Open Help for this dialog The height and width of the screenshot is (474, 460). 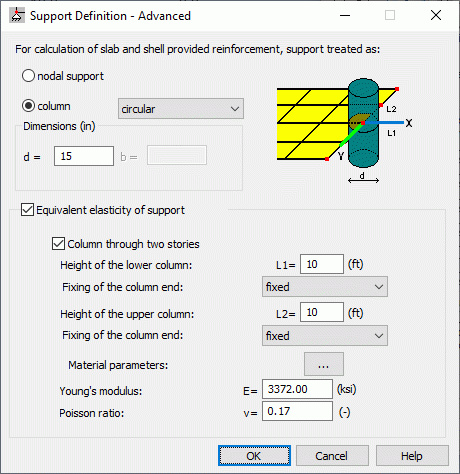pos(412,456)
